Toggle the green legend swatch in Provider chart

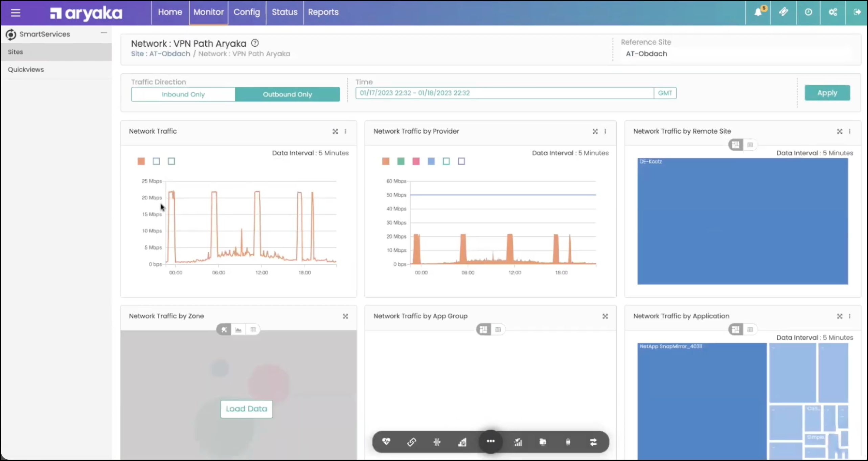coord(401,161)
